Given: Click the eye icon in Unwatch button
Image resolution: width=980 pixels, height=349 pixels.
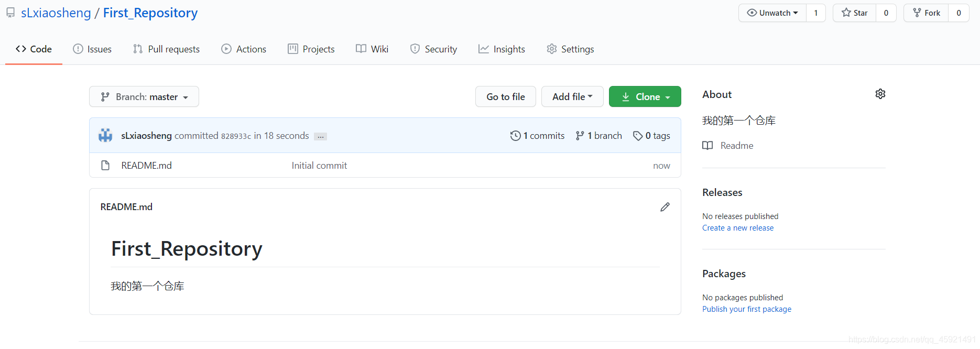Looking at the screenshot, I should click(752, 13).
